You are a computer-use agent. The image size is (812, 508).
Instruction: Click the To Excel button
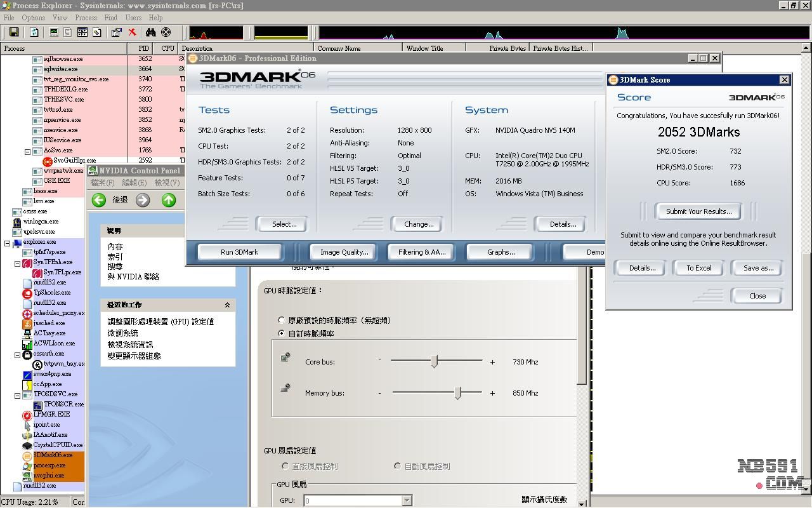(698, 268)
